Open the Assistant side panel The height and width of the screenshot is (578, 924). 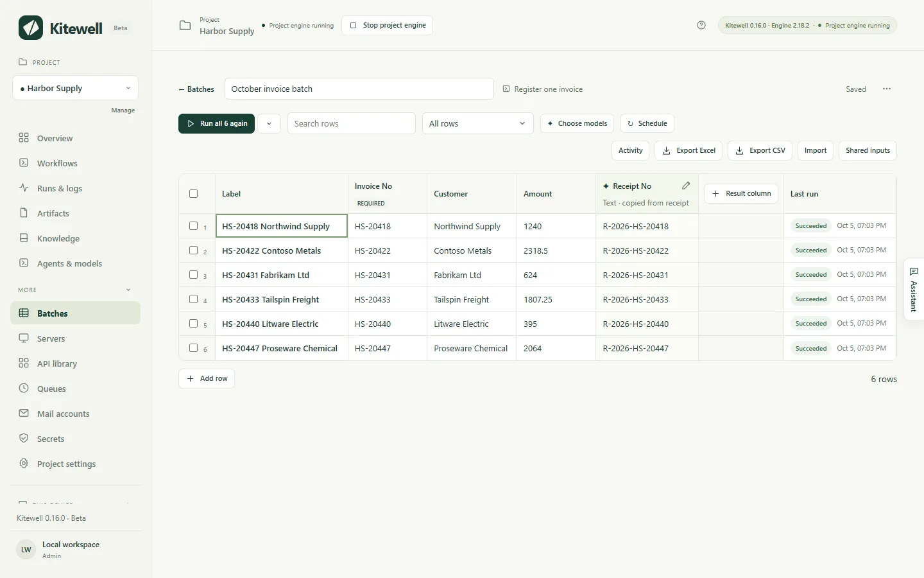tap(914, 289)
